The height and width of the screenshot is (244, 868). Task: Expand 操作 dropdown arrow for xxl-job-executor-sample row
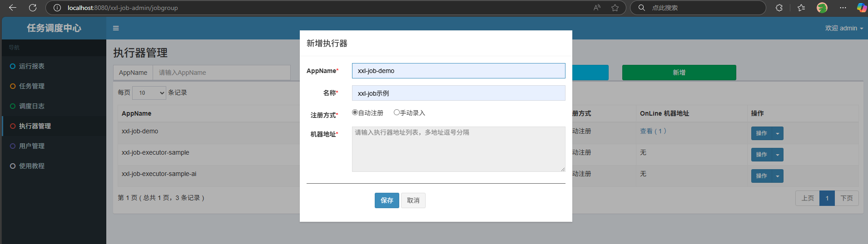(778, 155)
